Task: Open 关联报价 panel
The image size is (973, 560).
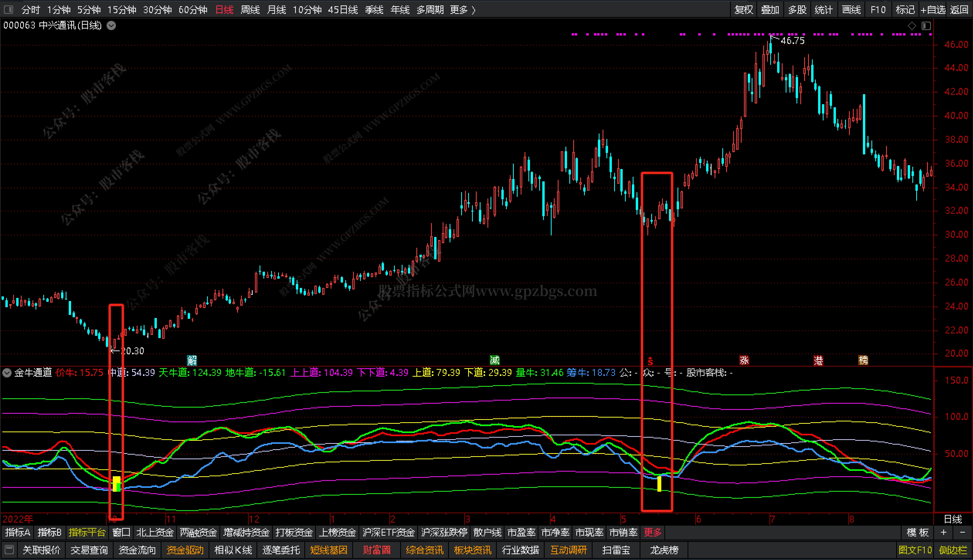Action: click(x=41, y=550)
